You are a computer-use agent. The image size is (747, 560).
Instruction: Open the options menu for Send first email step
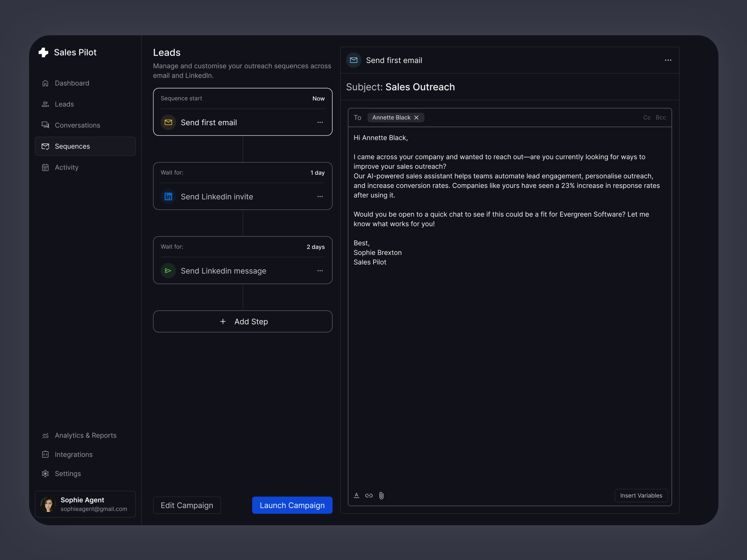pos(320,122)
